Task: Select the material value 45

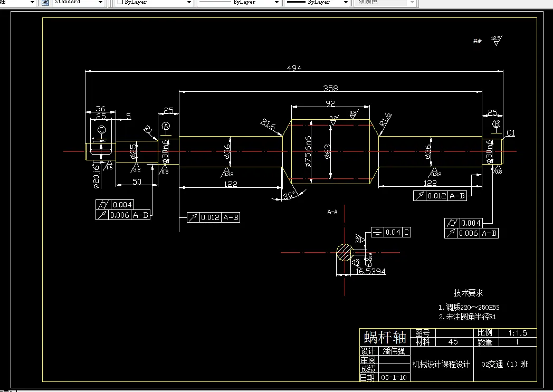Action: tap(453, 341)
